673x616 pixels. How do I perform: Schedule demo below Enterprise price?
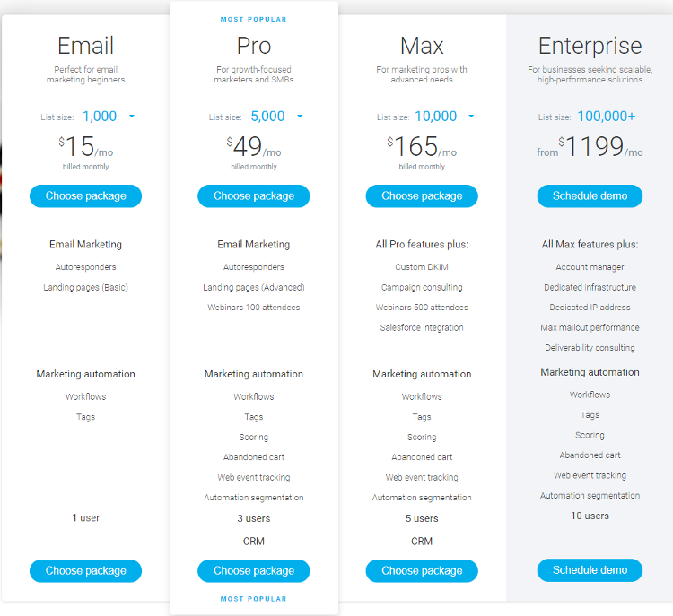coord(590,196)
